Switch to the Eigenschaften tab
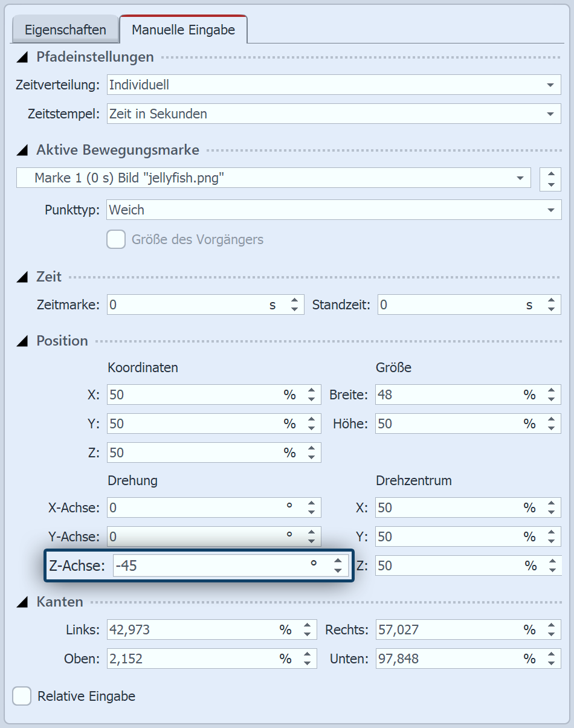The height and width of the screenshot is (728, 574). click(65, 30)
